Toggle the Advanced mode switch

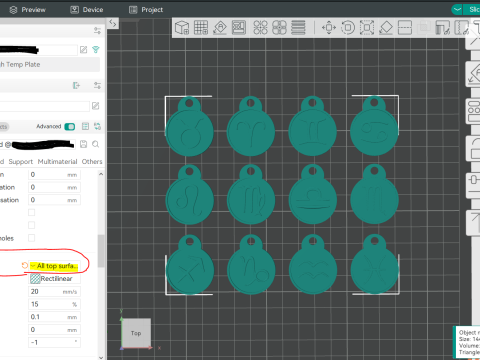pos(70,127)
